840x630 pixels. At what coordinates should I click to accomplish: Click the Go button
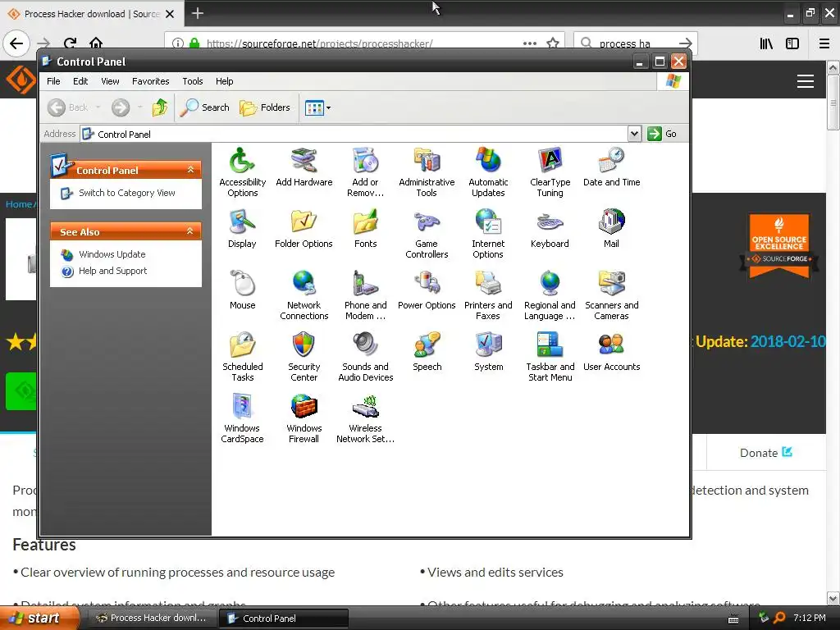click(662, 134)
